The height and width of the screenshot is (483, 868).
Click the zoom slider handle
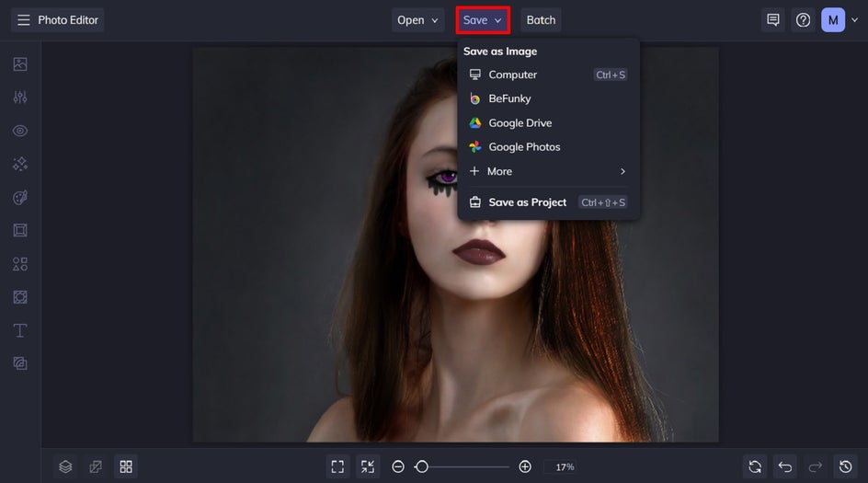(x=422, y=467)
